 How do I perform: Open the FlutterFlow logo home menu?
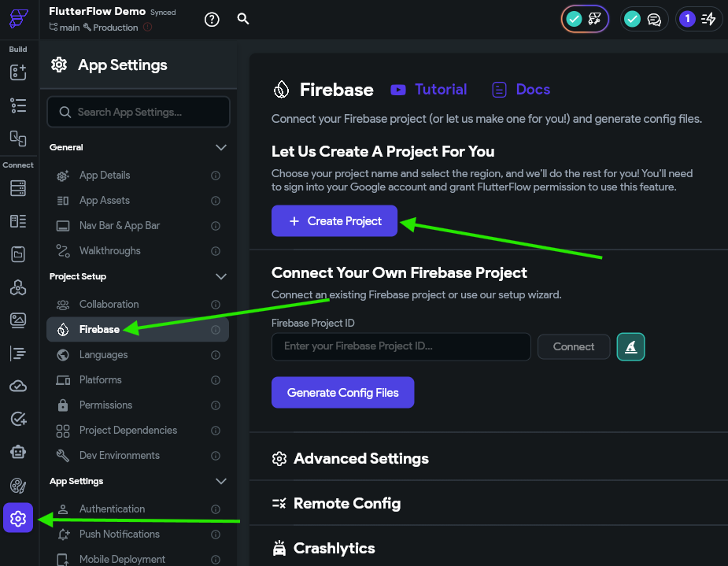coord(19,19)
